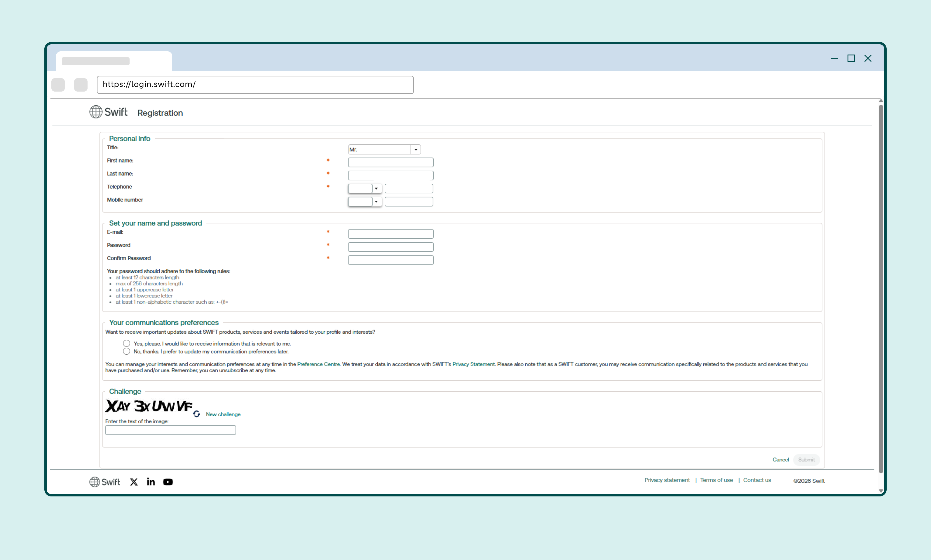Open Swift X (Twitter) page icon
The width and height of the screenshot is (931, 560).
(x=134, y=482)
